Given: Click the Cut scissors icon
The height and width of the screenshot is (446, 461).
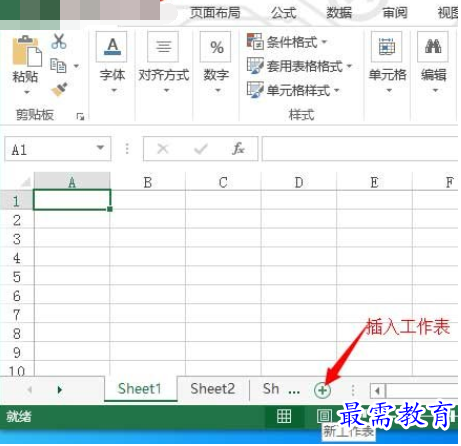Looking at the screenshot, I should 59,41.
